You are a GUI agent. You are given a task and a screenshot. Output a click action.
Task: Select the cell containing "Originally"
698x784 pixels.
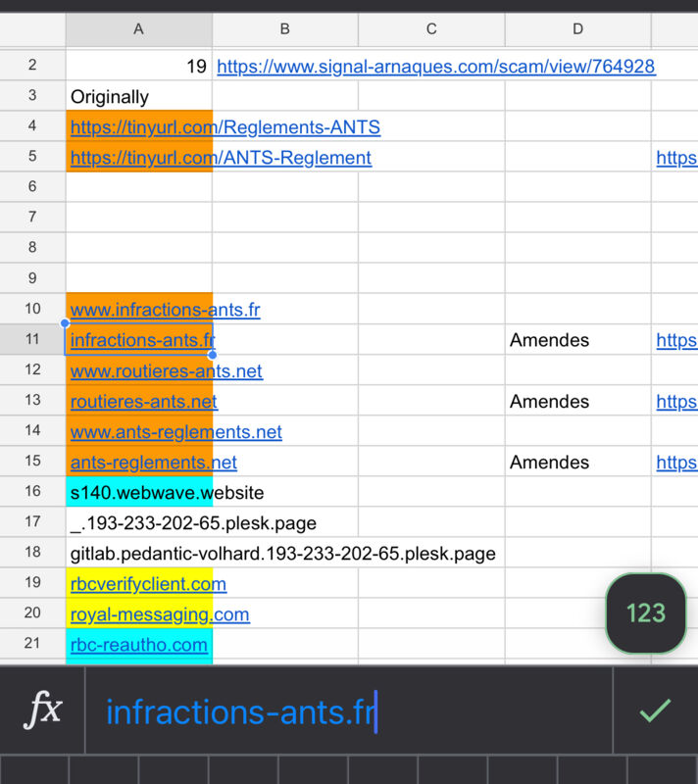tap(139, 96)
